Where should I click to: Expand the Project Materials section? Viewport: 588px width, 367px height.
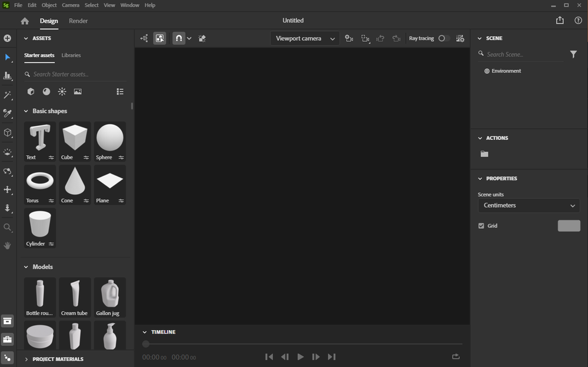click(26, 359)
